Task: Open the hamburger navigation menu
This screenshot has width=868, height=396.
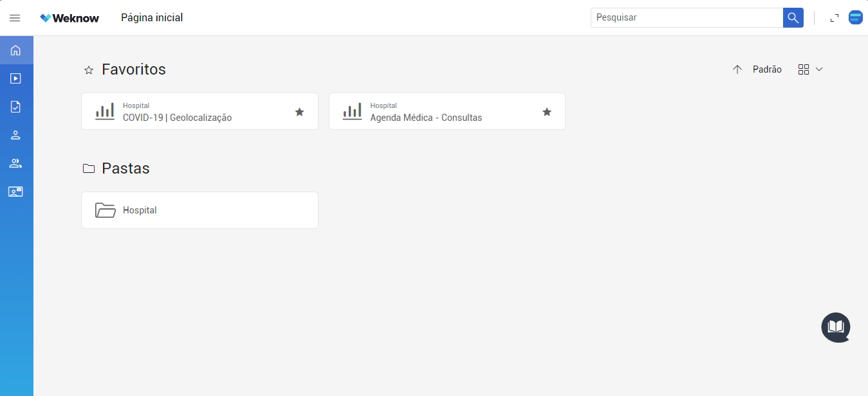Action: (x=15, y=18)
